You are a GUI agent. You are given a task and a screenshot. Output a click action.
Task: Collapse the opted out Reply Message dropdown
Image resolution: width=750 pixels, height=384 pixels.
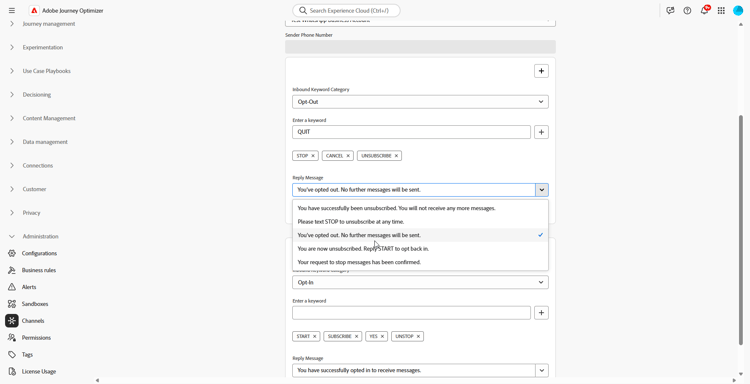click(541, 190)
